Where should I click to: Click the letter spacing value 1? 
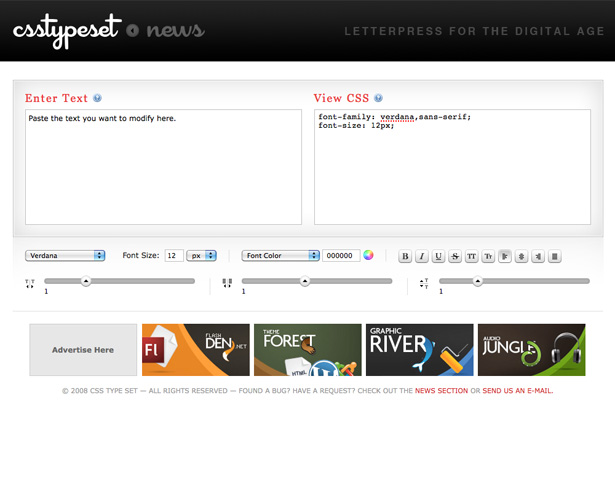pyautogui.click(x=46, y=291)
